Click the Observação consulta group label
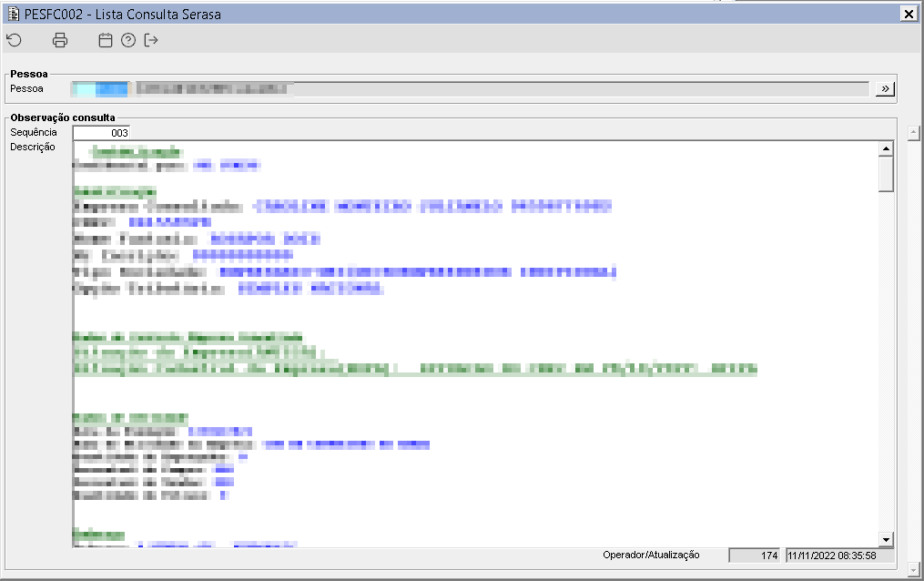 (63, 117)
